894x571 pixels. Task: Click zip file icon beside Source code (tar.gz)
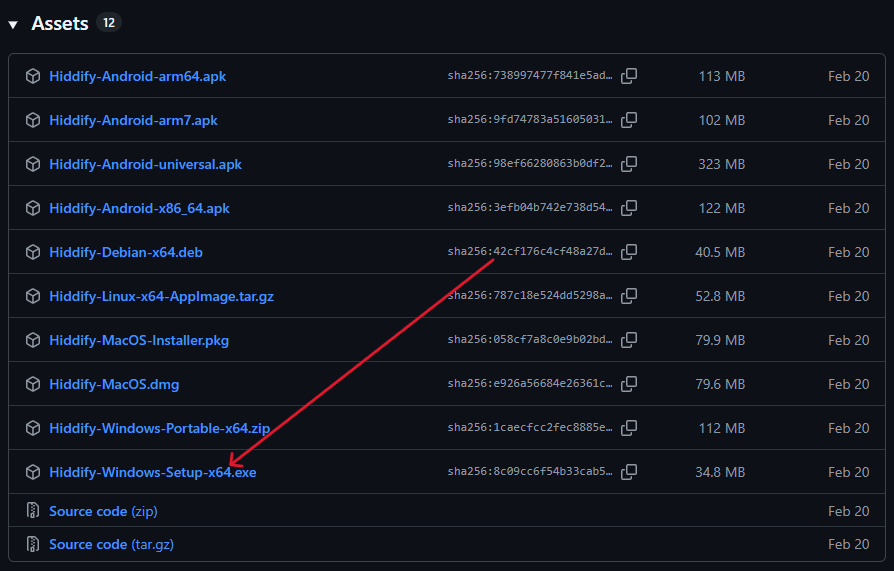(33, 544)
